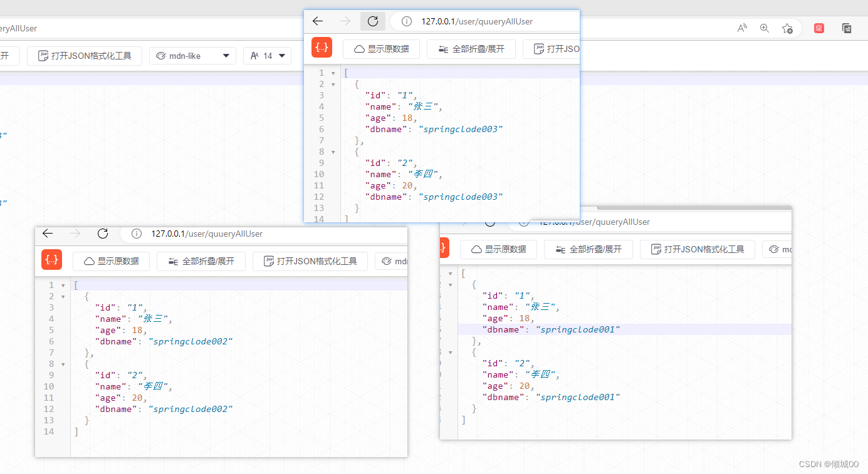
Task: Click 显示原数据 in the springclode002 window
Action: 111,261
